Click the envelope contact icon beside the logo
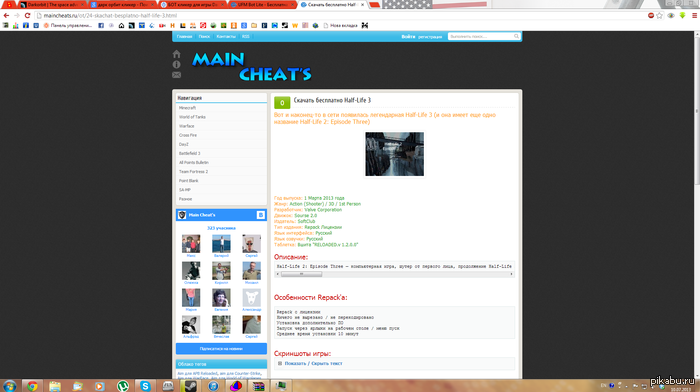The image size is (700, 392). tap(176, 75)
